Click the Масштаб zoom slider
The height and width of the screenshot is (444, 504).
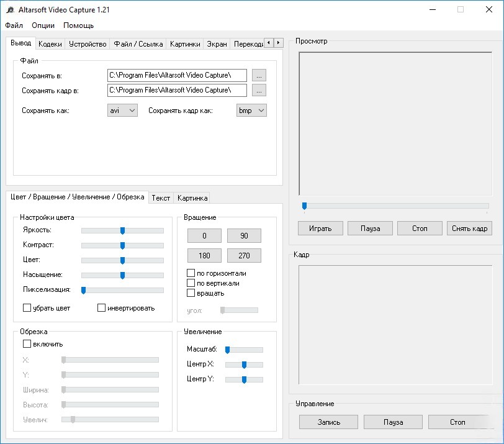click(244, 350)
